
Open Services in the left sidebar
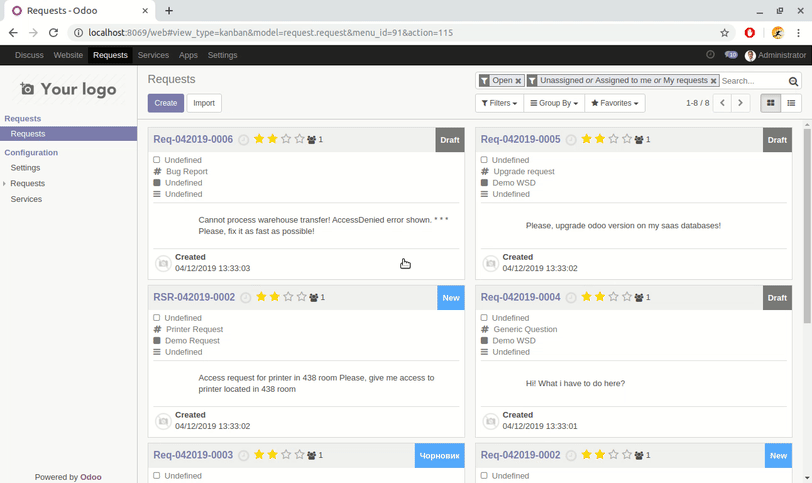tap(26, 199)
